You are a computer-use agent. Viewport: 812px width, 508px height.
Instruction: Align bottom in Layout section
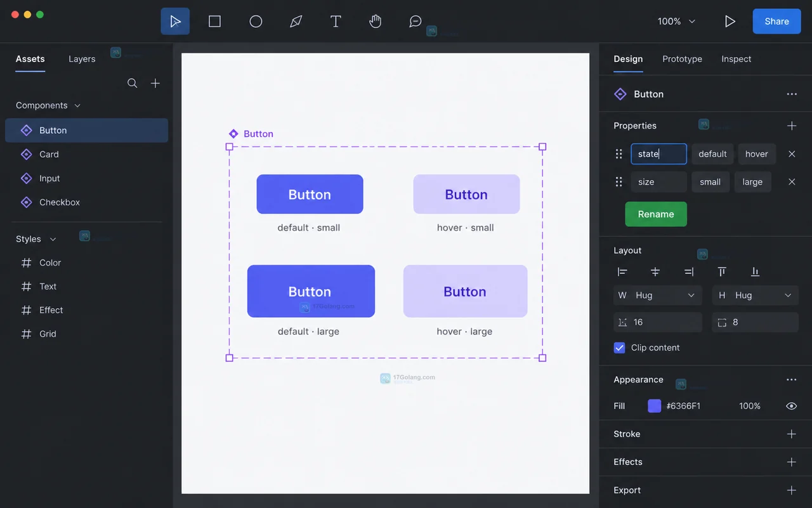click(x=755, y=271)
